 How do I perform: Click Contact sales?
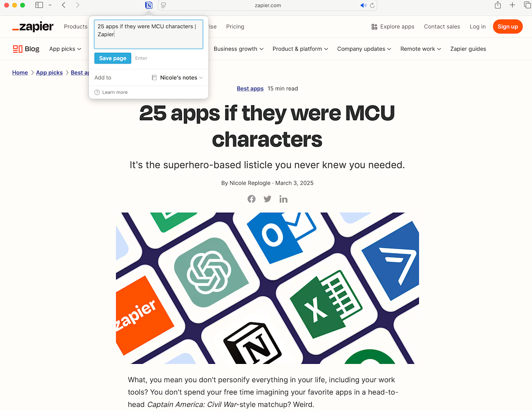coord(442,27)
